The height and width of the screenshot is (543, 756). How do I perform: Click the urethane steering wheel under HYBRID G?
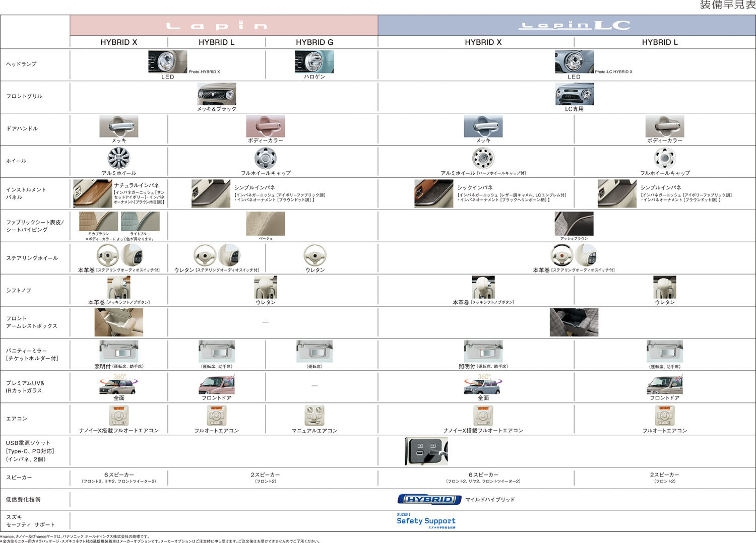314,255
